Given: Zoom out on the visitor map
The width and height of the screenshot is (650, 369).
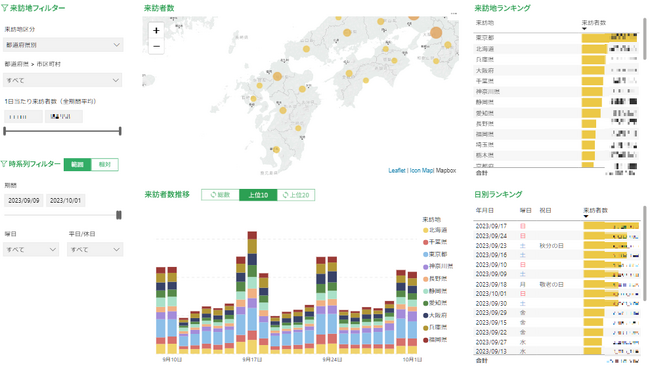Looking at the screenshot, I should pos(156,46).
